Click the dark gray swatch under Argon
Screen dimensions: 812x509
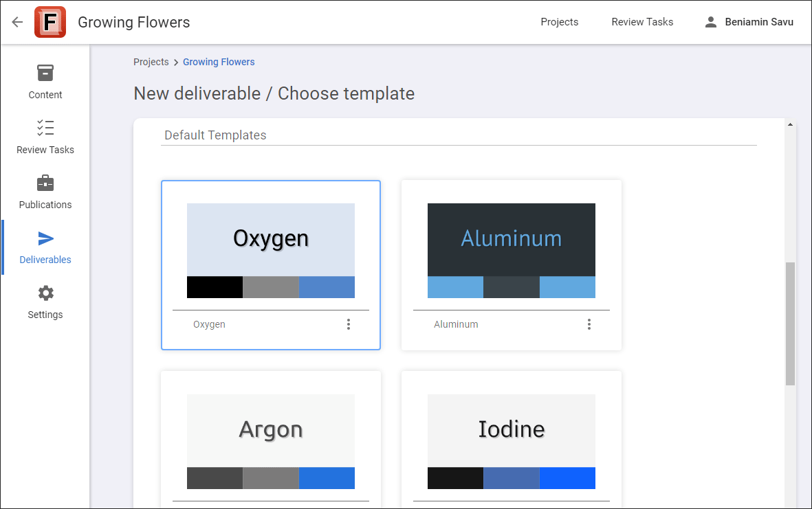[x=215, y=478]
